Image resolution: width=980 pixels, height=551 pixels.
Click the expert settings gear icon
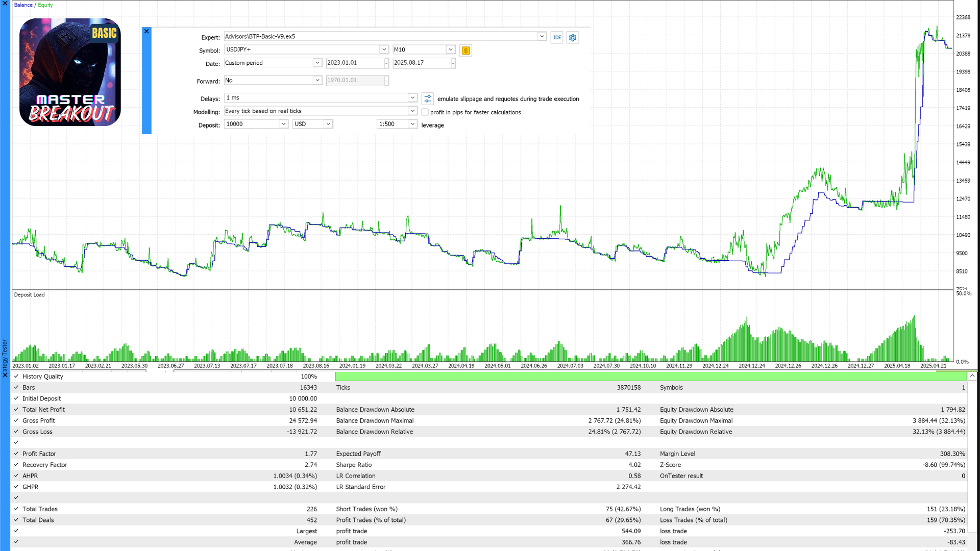[573, 37]
